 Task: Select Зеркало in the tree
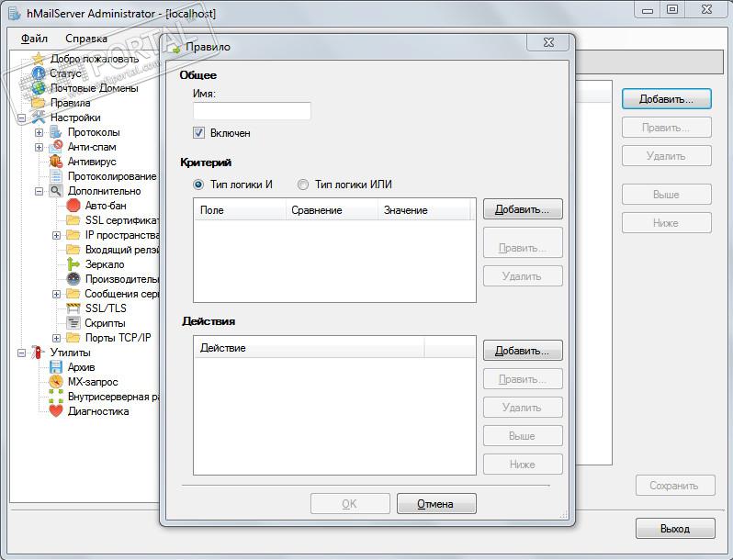tap(105, 264)
